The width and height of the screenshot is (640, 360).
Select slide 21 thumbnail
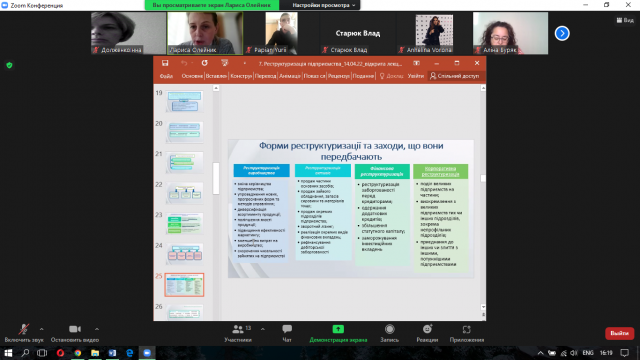point(184,162)
